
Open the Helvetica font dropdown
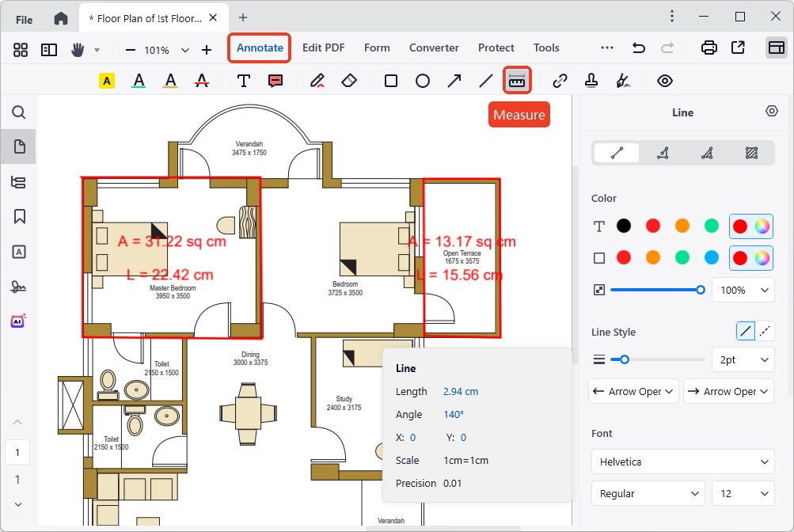click(682, 462)
